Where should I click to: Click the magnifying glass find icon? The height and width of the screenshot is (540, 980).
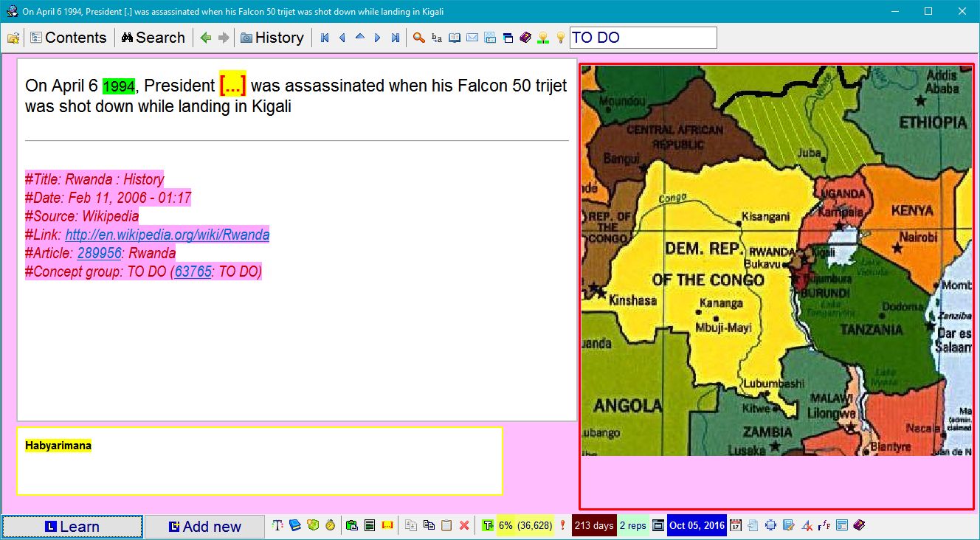click(418, 38)
